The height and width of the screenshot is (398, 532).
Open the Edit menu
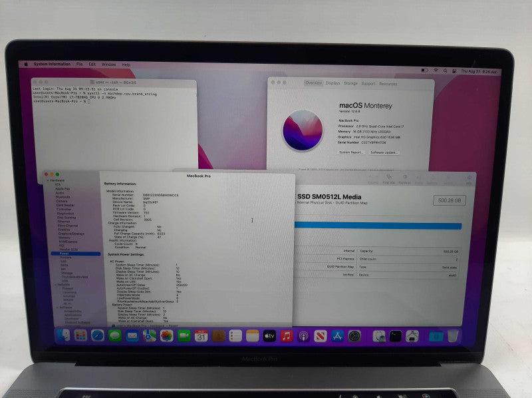(92, 64)
